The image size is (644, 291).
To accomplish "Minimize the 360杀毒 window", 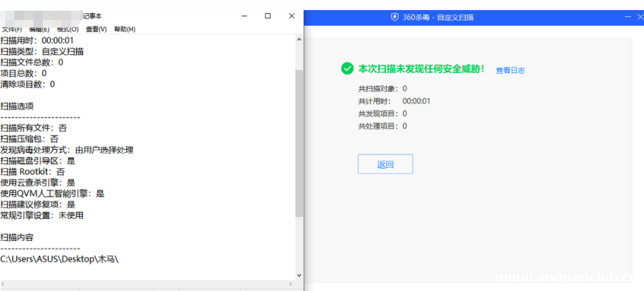I will click(628, 17).
